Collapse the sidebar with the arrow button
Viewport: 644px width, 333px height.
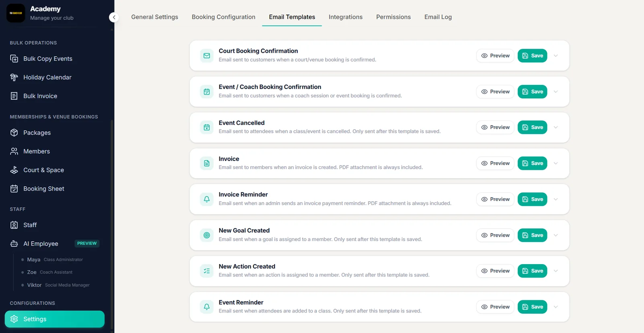point(114,17)
